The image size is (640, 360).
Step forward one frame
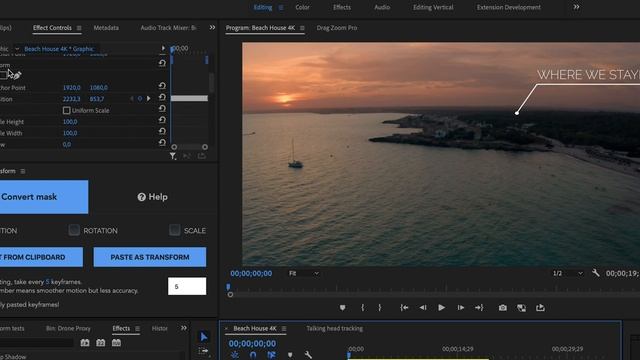(x=460, y=308)
